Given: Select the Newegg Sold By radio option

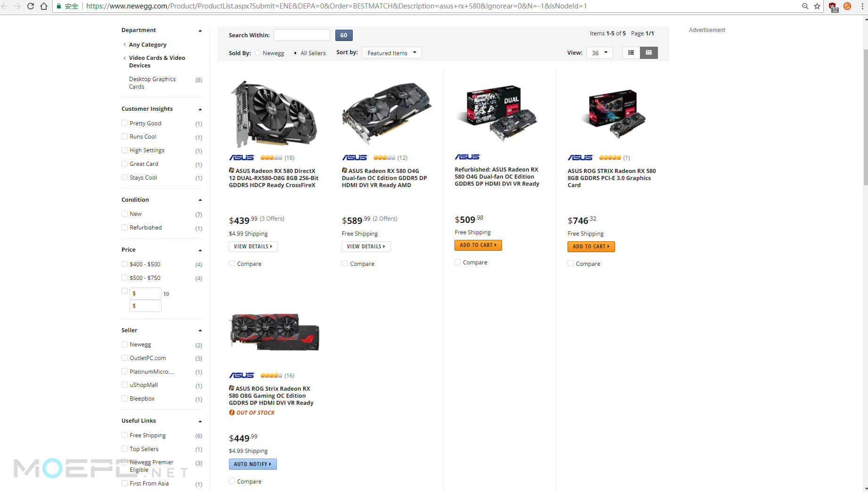Looking at the screenshot, I should [258, 53].
